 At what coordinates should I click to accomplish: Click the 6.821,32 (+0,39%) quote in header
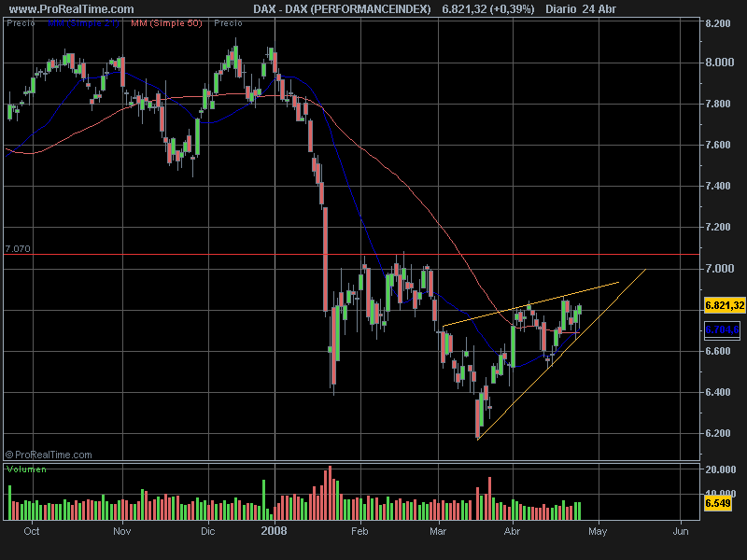(x=488, y=9)
